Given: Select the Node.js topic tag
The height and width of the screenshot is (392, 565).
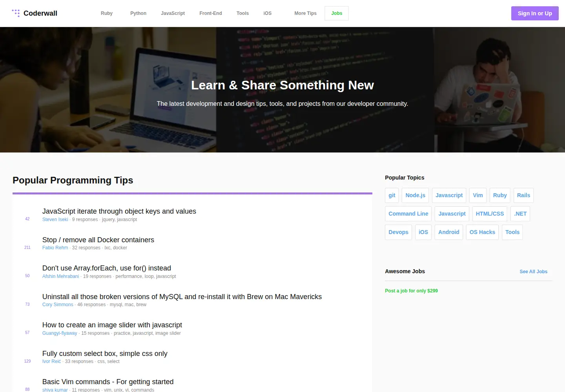Looking at the screenshot, I should point(416,195).
